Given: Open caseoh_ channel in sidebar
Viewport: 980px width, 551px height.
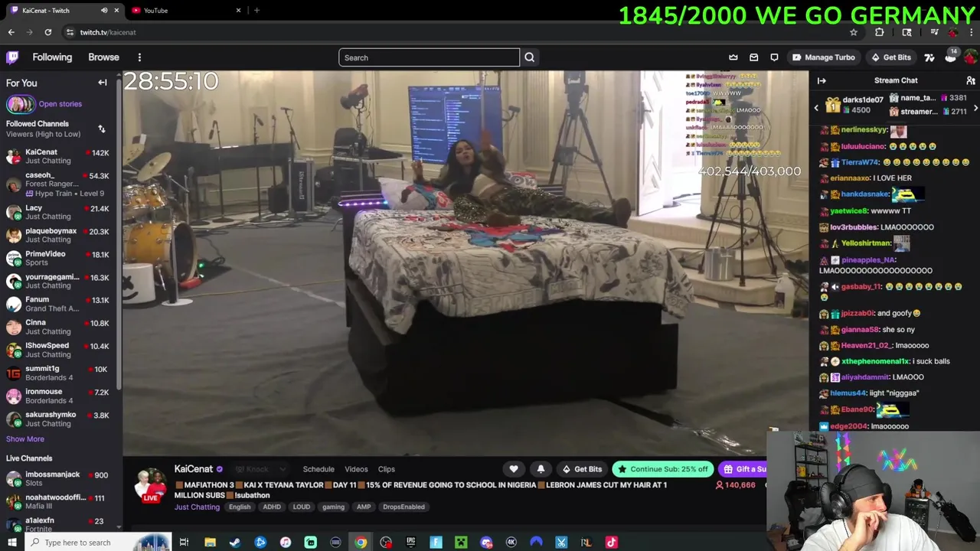Looking at the screenshot, I should (x=58, y=184).
